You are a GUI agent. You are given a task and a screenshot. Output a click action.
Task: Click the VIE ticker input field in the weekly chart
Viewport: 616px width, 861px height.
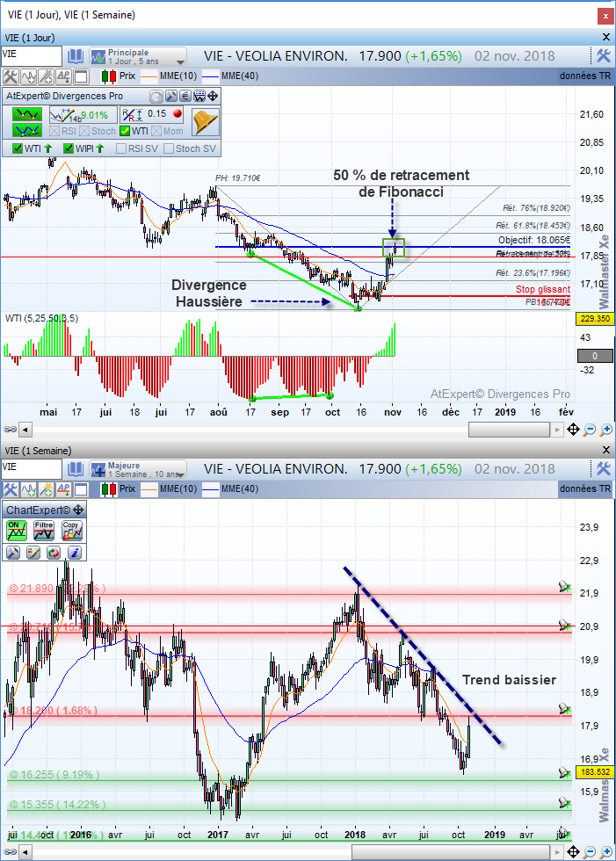pyautogui.click(x=32, y=468)
